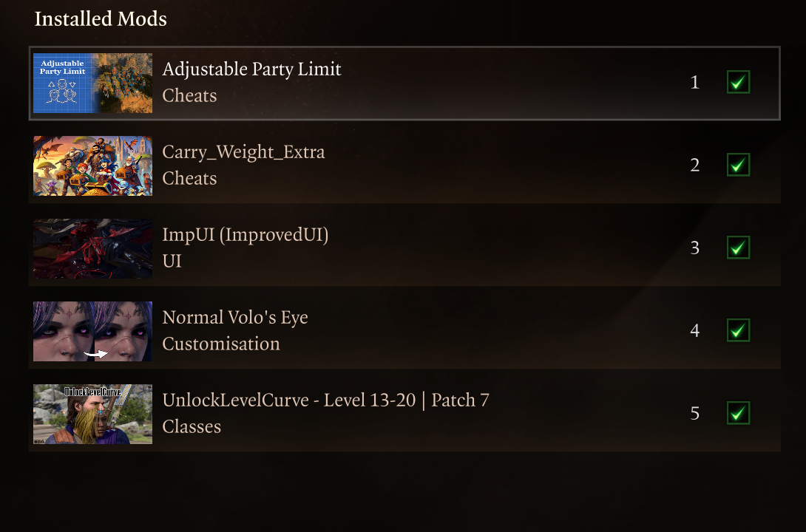Disable the Adjustable Party Limit mod checkbox
Screen dimensions: 806x532
point(738,82)
